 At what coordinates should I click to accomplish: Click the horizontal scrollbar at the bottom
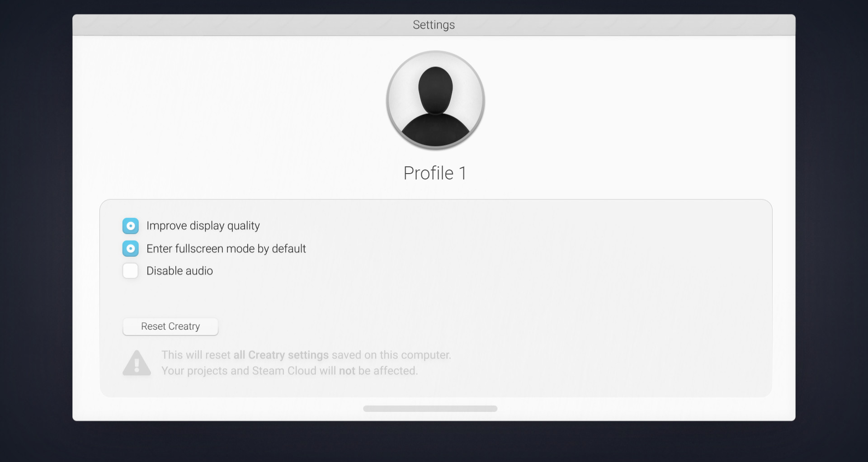point(429,408)
